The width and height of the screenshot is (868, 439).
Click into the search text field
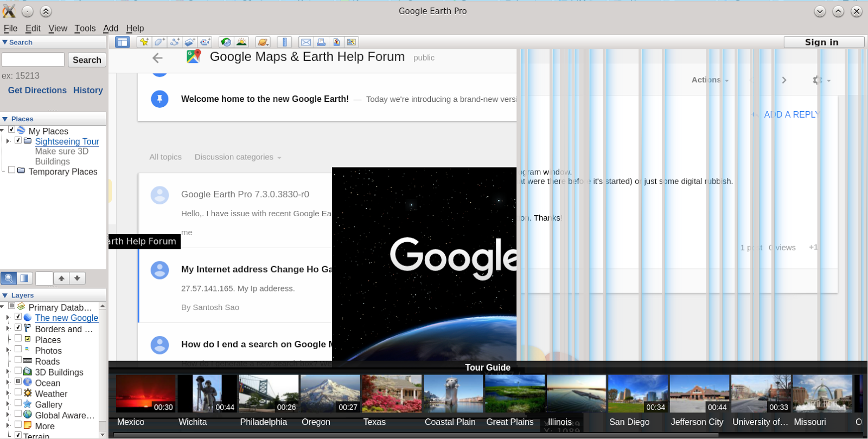[33, 60]
